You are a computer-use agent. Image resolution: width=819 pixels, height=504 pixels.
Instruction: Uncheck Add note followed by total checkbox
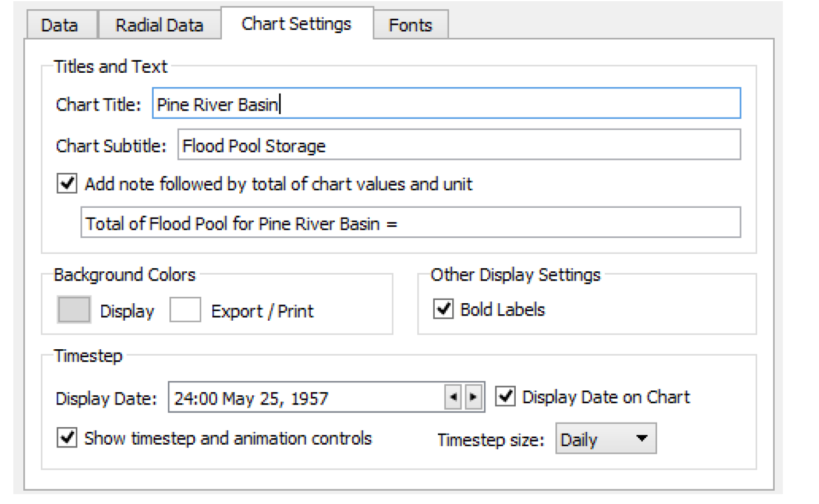point(68,184)
